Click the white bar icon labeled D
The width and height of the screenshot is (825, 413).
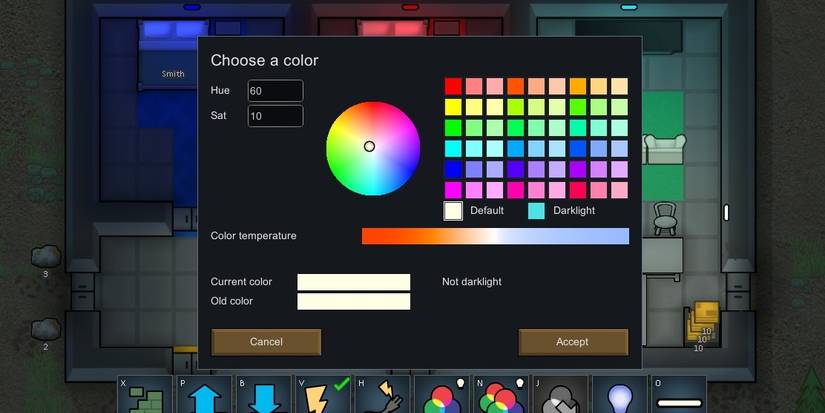pos(678,398)
